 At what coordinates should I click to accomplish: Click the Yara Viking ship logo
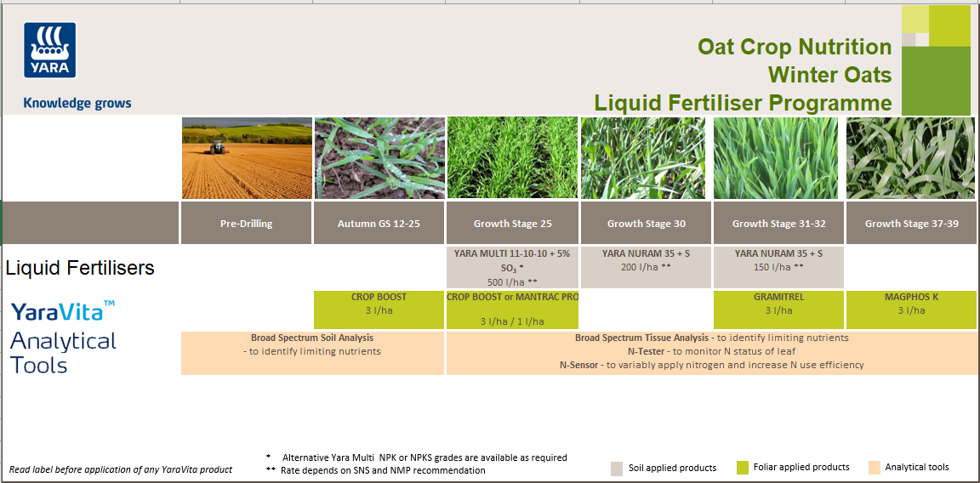pos(50,51)
